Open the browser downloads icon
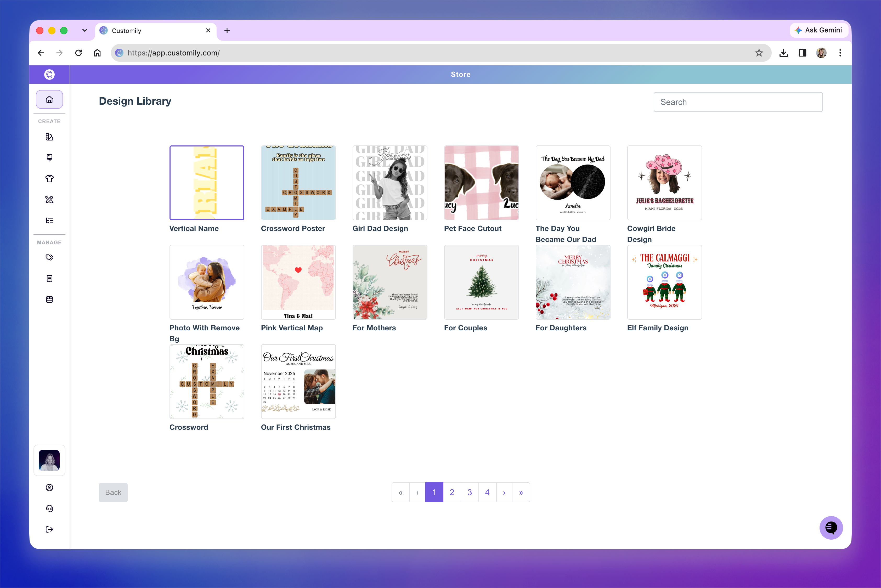The width and height of the screenshot is (881, 588). pyautogui.click(x=783, y=53)
